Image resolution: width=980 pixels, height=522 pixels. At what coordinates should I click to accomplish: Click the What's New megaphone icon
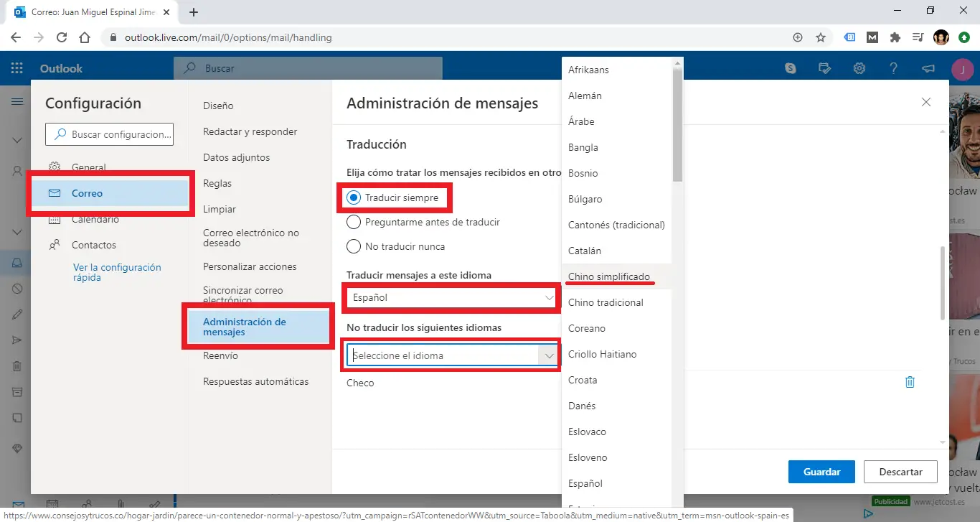(928, 68)
